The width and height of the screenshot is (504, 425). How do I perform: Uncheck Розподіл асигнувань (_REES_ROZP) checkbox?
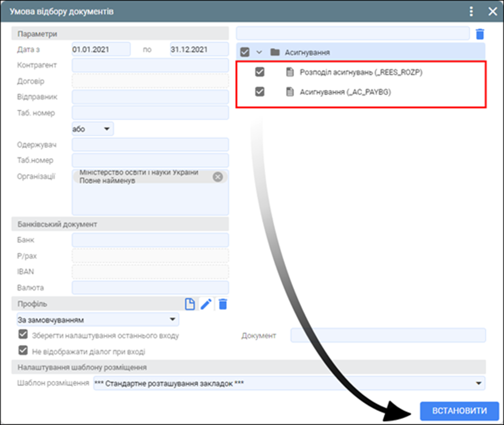coord(259,72)
